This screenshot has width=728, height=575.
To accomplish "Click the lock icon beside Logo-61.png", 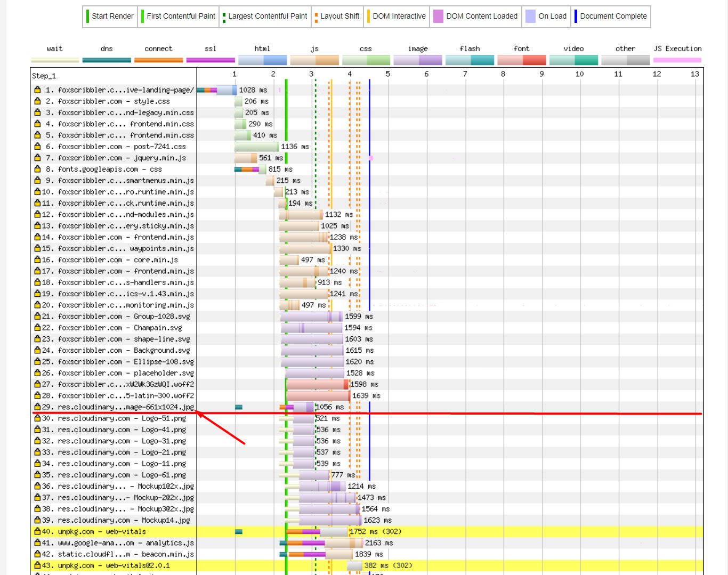I will [37, 474].
